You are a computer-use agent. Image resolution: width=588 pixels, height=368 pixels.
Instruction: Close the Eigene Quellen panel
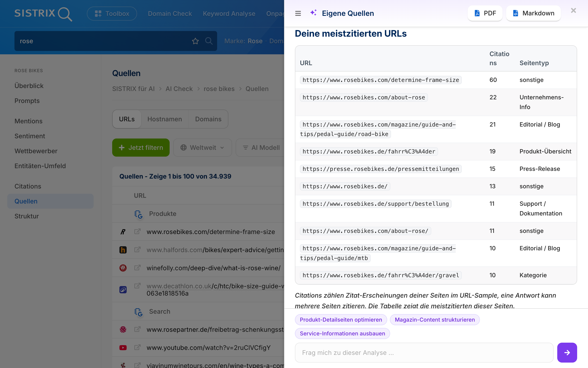click(573, 10)
